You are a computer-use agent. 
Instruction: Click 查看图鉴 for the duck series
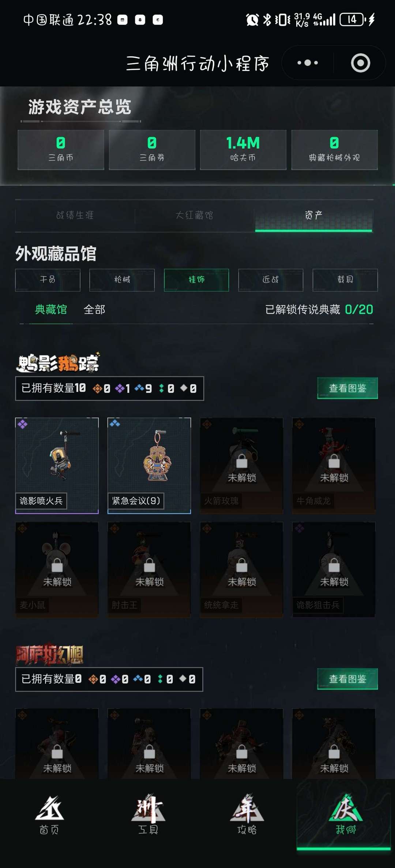coord(347,388)
